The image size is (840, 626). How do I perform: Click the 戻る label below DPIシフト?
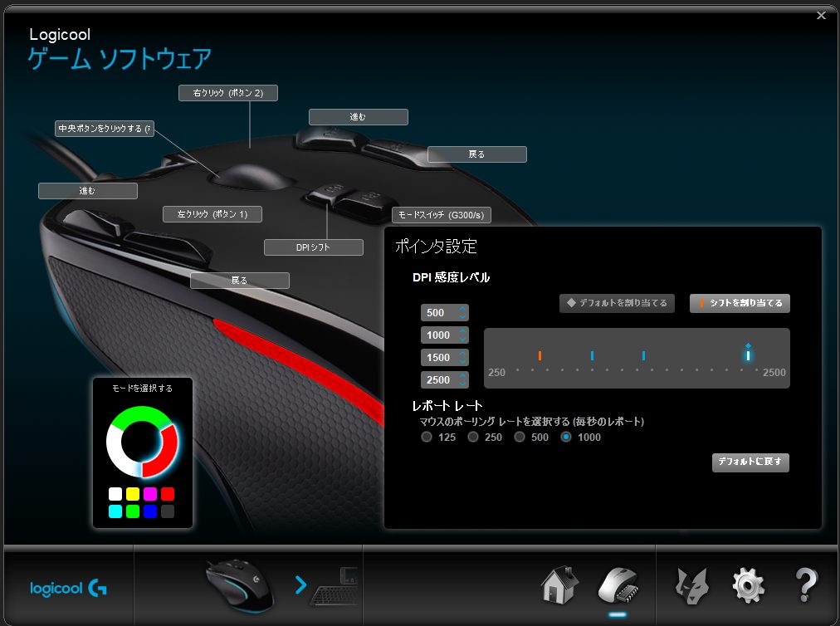coord(239,281)
